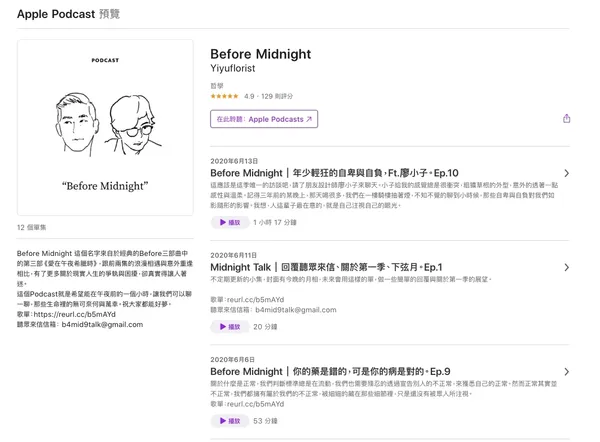Open the 在此聆聽 Apple Podcasts button
The image size is (600, 442).
tap(264, 119)
